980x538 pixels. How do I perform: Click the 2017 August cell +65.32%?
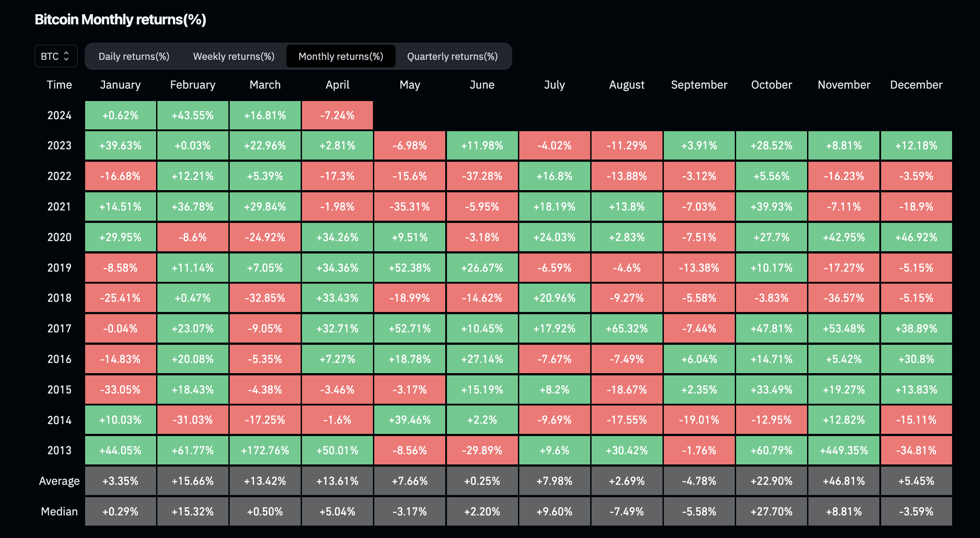pos(627,328)
